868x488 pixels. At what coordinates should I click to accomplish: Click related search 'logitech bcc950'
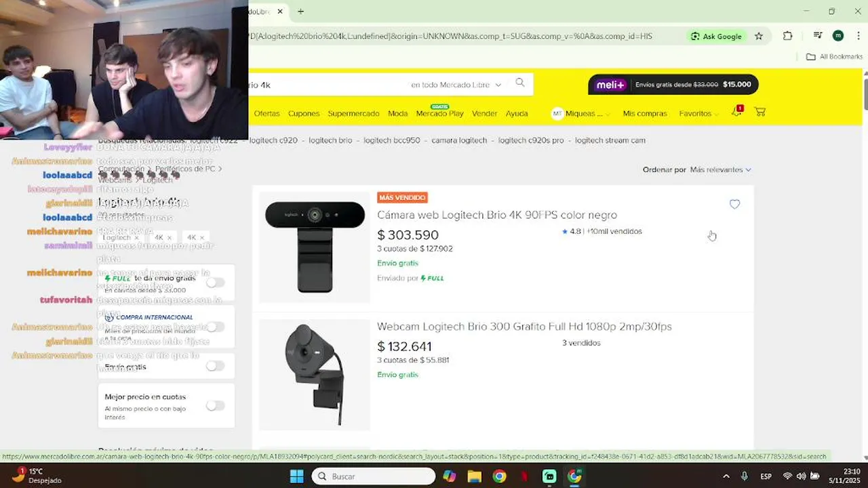(392, 140)
